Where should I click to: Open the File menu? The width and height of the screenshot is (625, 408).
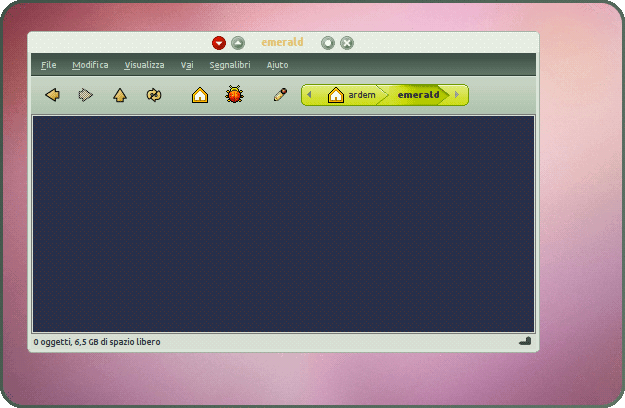[49, 65]
